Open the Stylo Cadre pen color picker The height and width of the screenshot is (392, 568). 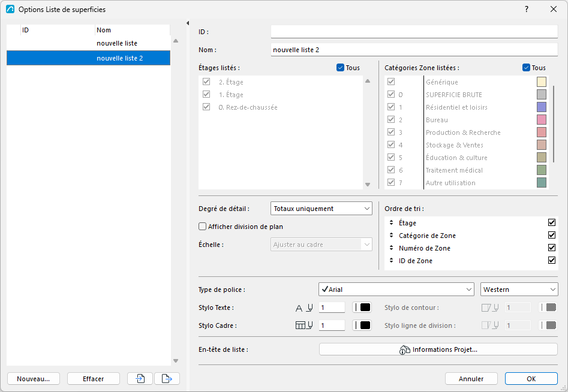point(362,325)
